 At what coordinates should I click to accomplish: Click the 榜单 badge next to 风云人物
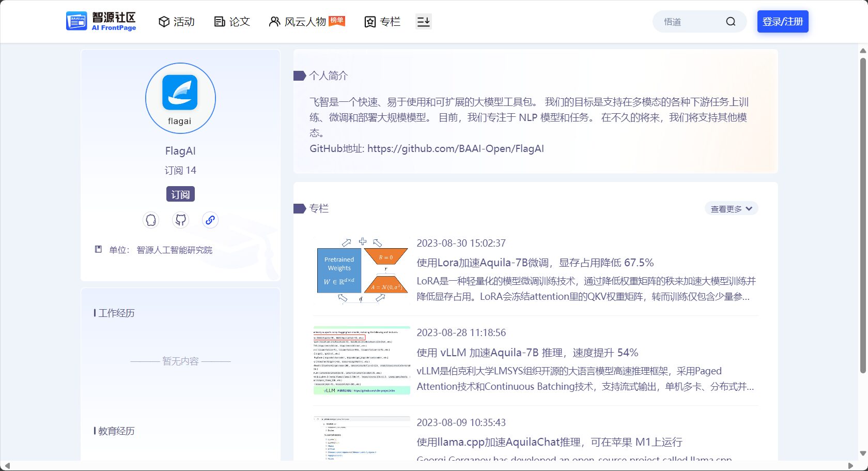click(337, 20)
